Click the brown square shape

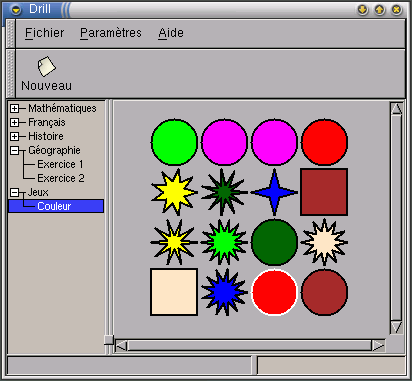324,192
